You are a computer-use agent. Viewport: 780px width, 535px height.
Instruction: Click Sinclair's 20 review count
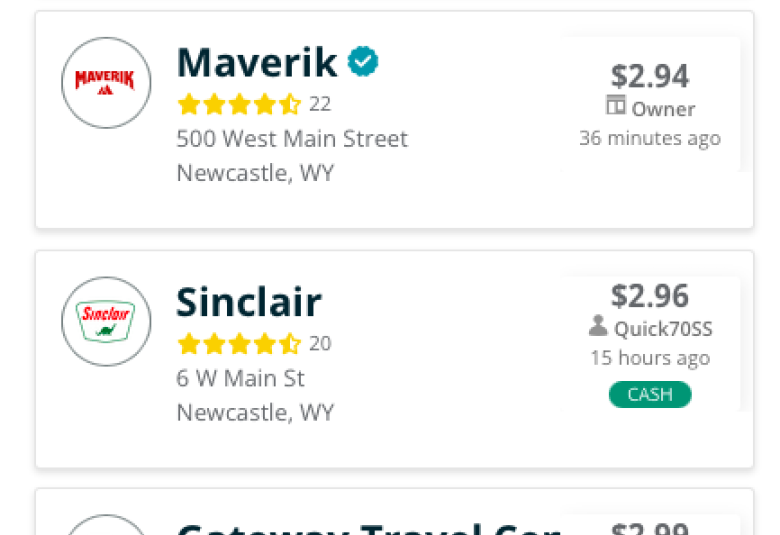[x=320, y=344]
